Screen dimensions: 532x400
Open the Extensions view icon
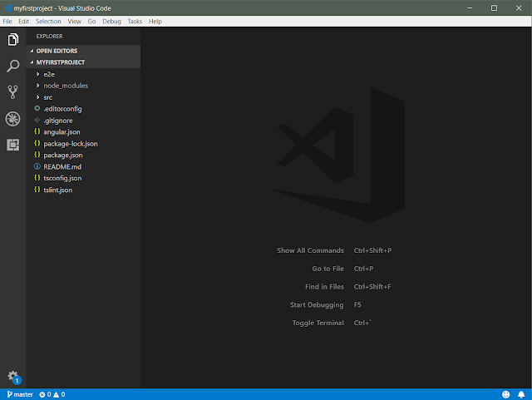pos(13,145)
